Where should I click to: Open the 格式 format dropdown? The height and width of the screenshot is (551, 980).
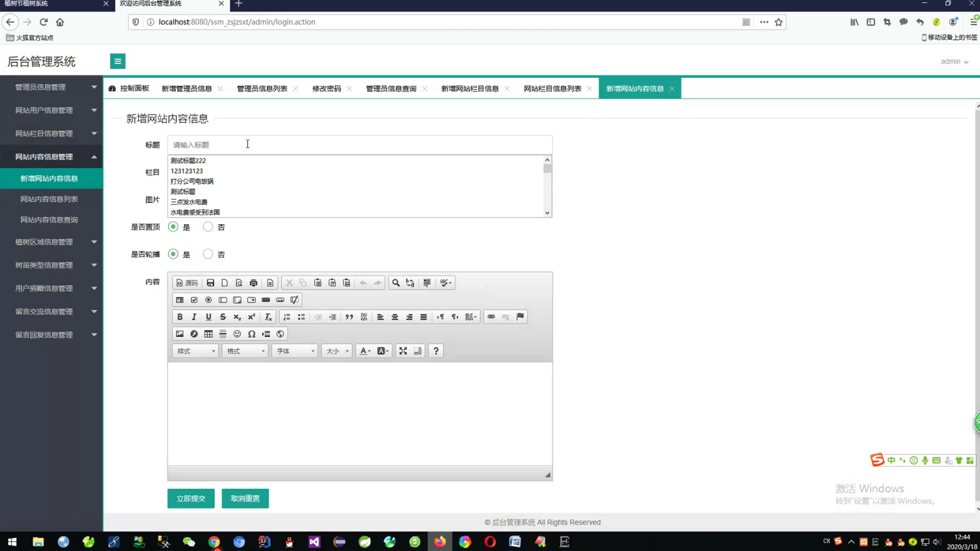click(x=245, y=351)
